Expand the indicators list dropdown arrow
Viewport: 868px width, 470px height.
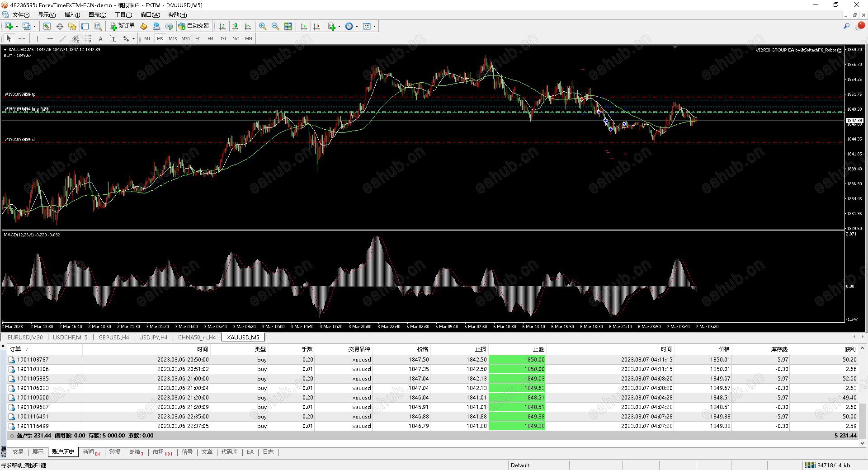(x=339, y=26)
